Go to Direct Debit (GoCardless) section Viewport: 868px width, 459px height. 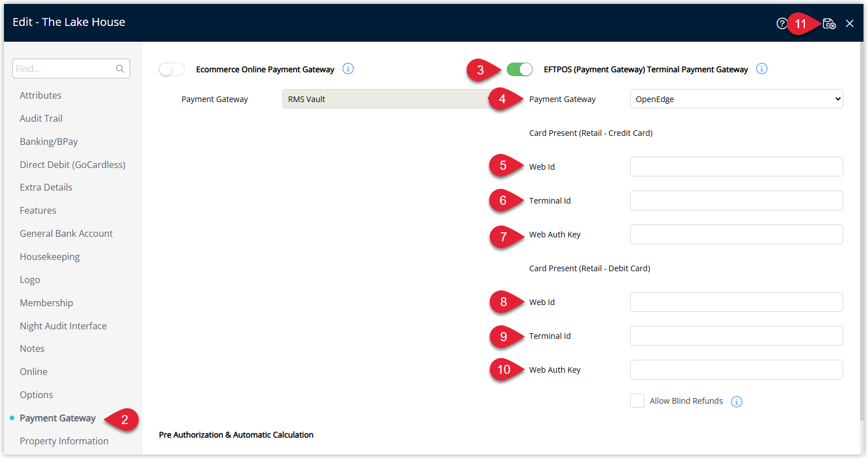click(x=73, y=165)
